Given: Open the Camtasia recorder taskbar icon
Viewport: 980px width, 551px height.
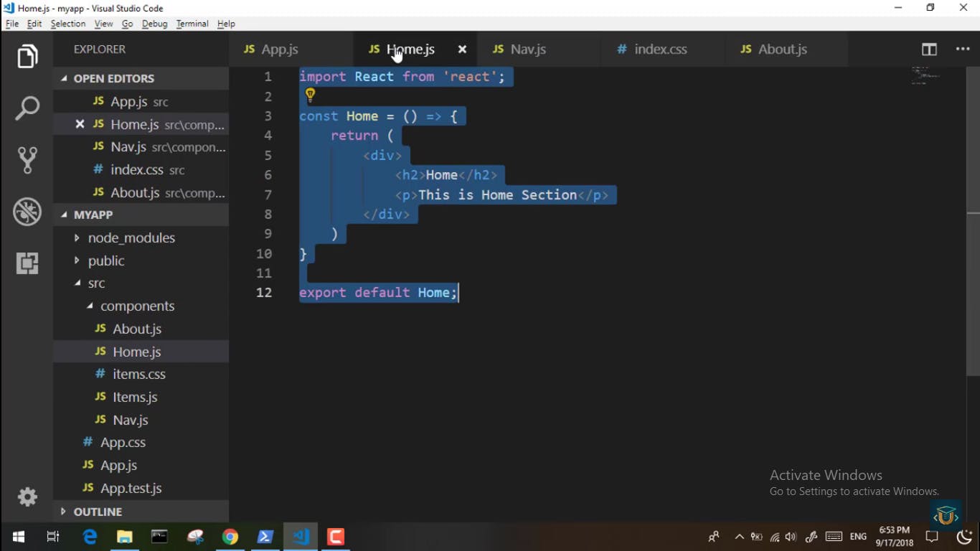Looking at the screenshot, I should [x=336, y=537].
